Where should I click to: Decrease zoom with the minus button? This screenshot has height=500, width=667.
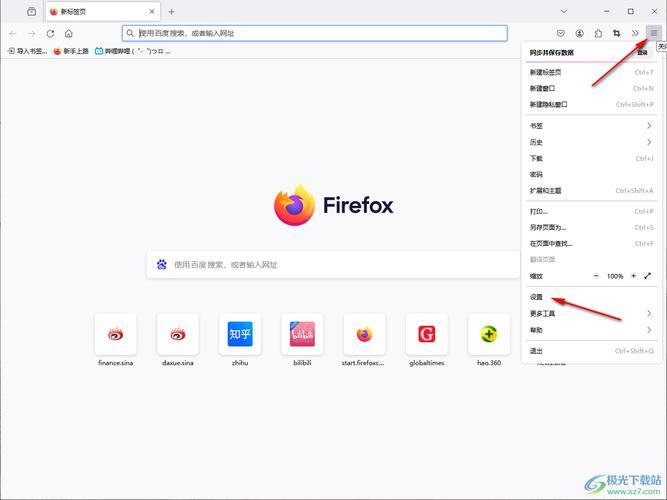[596, 276]
